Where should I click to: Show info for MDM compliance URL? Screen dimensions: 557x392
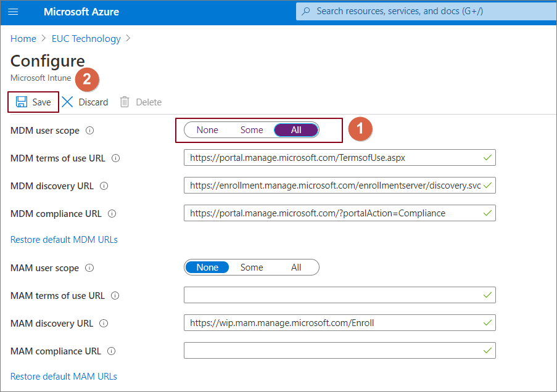[112, 214]
